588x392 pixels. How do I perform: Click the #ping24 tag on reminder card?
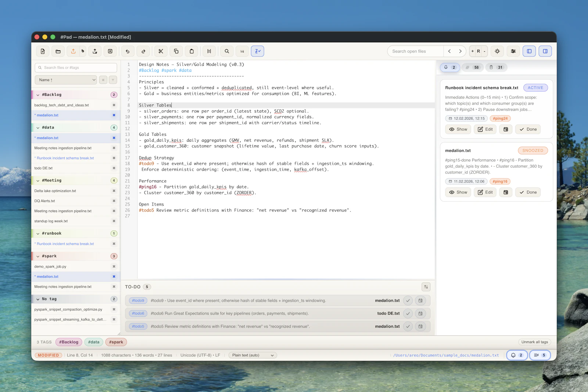pos(500,119)
